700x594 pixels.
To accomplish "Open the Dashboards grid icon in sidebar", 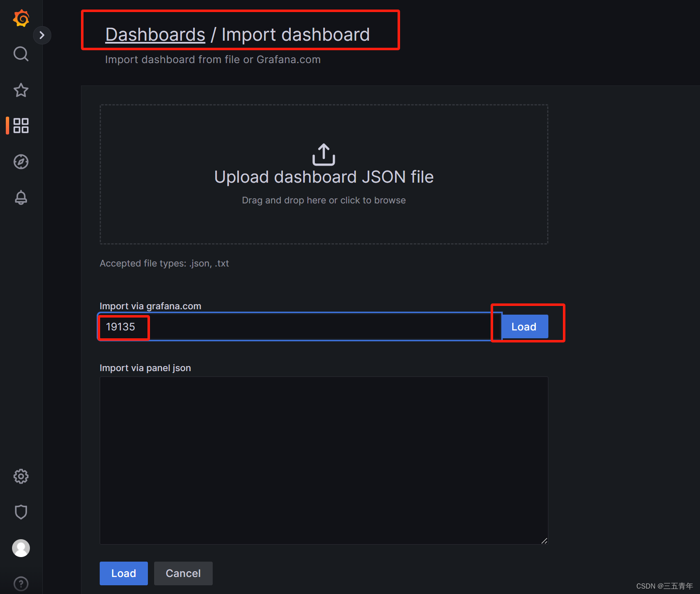I will click(21, 125).
